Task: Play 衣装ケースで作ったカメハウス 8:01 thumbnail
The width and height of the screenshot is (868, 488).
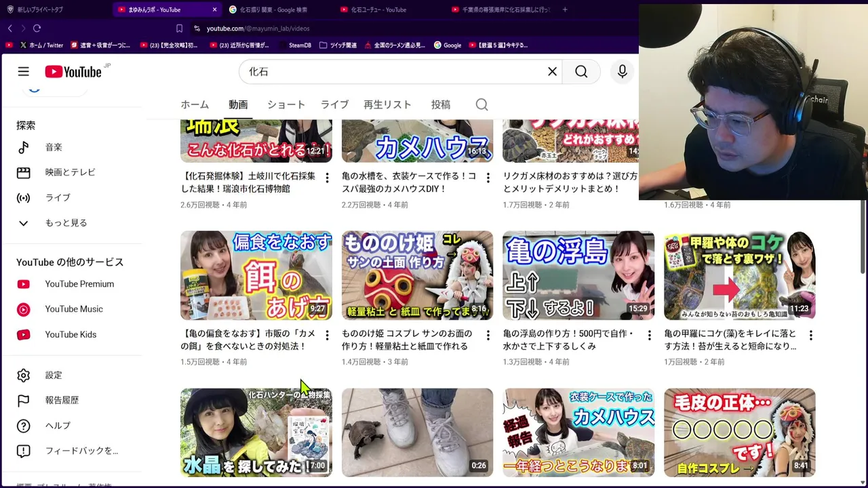Action: pos(578,432)
